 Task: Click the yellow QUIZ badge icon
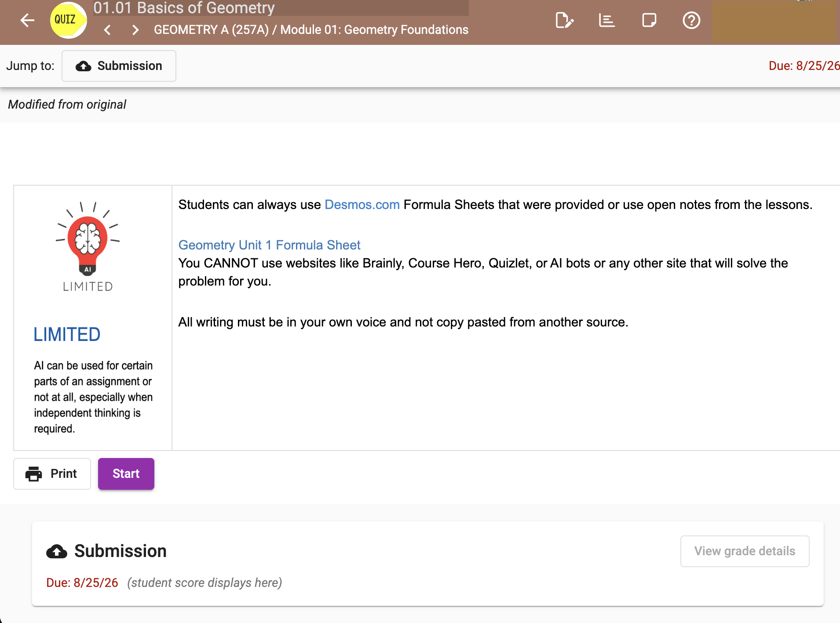68,20
